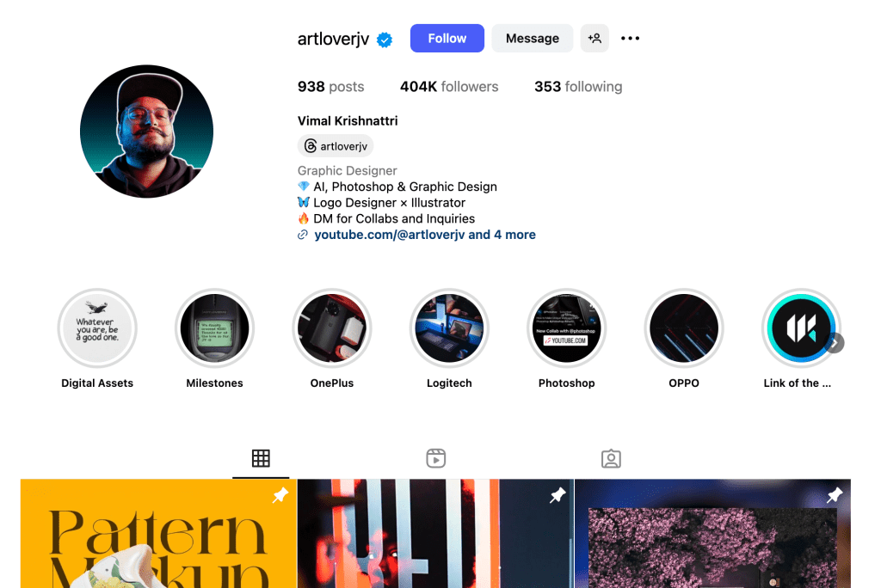Viewport: 881px width, 588px height.
Task: Open the similar accounts suggestion icon
Action: pos(595,38)
